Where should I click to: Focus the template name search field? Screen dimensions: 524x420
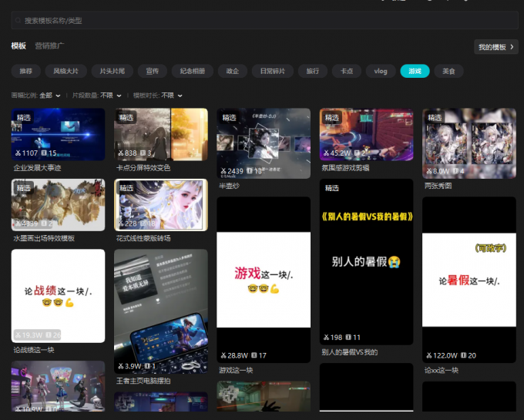click(264, 20)
